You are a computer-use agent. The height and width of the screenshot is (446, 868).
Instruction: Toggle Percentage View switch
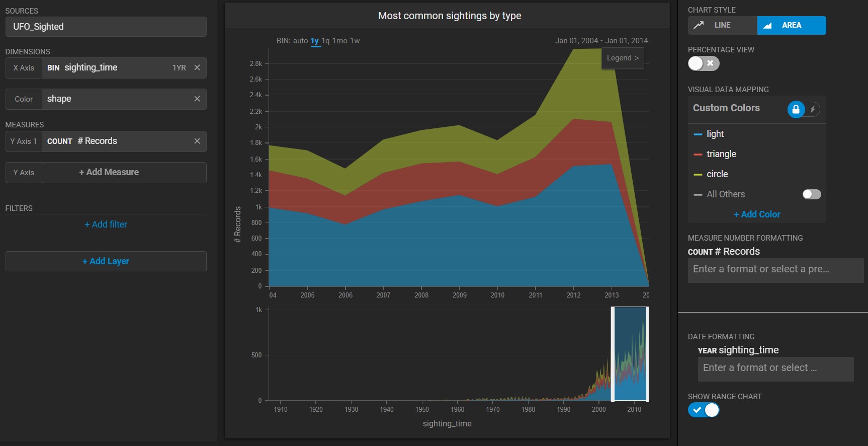click(x=703, y=63)
